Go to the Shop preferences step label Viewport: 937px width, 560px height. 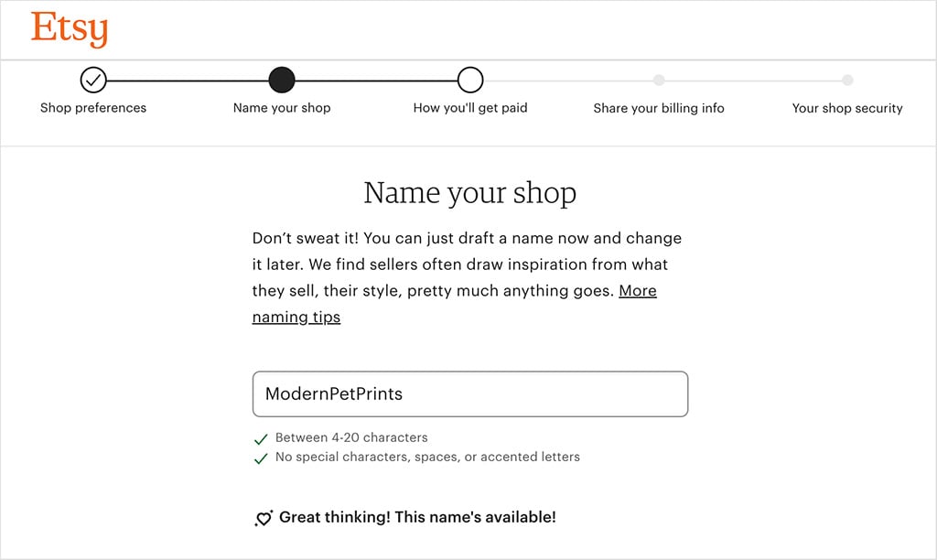tap(93, 108)
